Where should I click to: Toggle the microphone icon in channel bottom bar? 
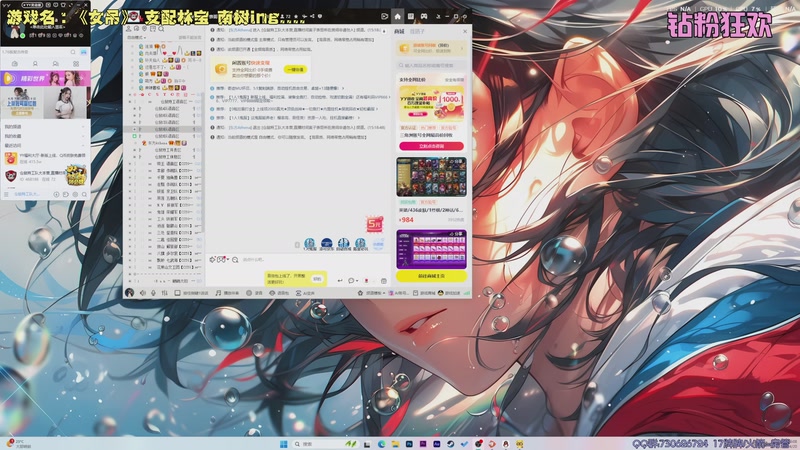tap(154, 293)
